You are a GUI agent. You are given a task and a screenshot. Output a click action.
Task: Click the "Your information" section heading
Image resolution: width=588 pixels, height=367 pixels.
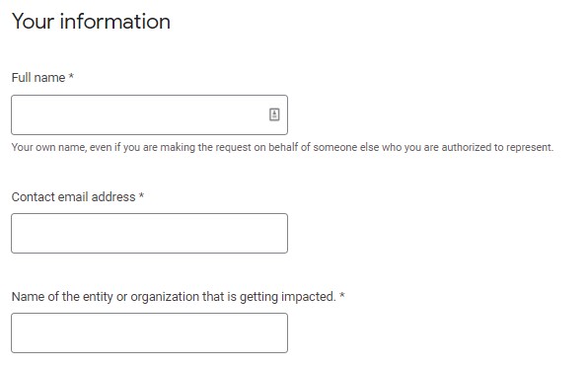pos(91,22)
